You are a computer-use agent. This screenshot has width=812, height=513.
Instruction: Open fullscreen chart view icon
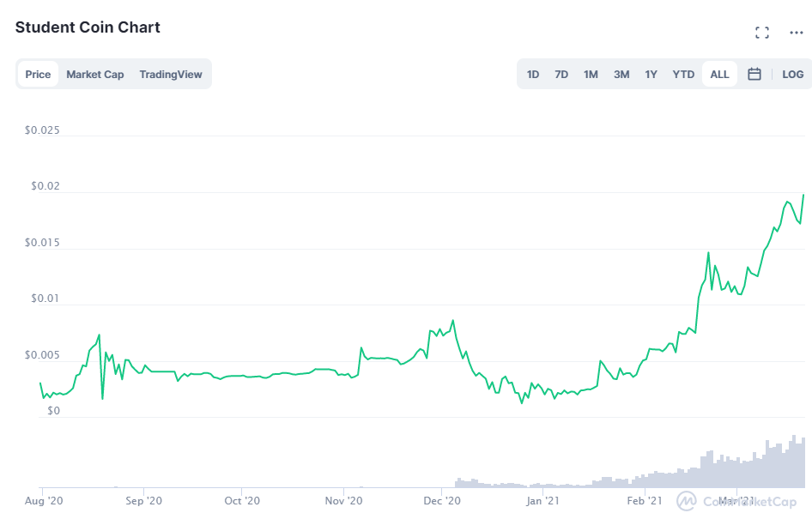pyautogui.click(x=761, y=33)
